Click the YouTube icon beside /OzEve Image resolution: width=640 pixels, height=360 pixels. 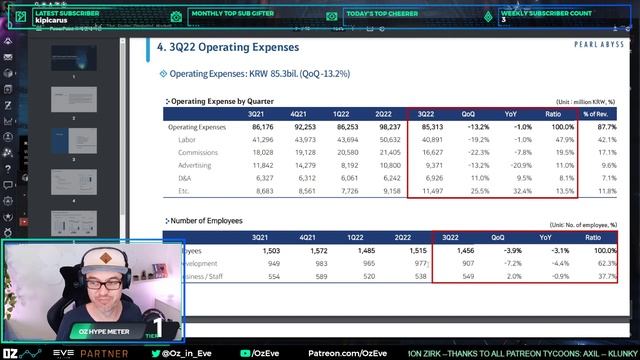[x=245, y=353]
